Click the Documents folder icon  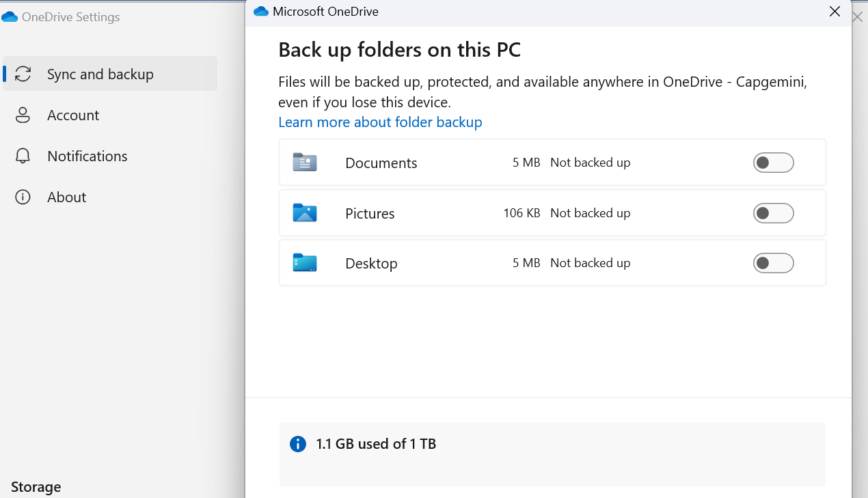(304, 162)
